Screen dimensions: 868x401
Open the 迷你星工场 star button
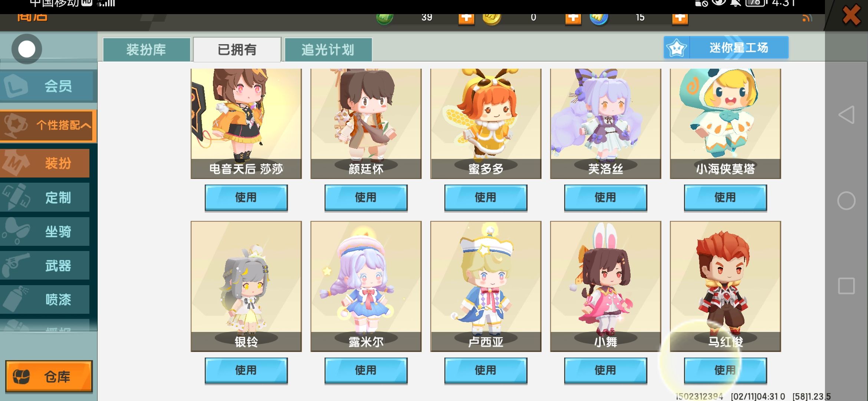click(x=726, y=48)
